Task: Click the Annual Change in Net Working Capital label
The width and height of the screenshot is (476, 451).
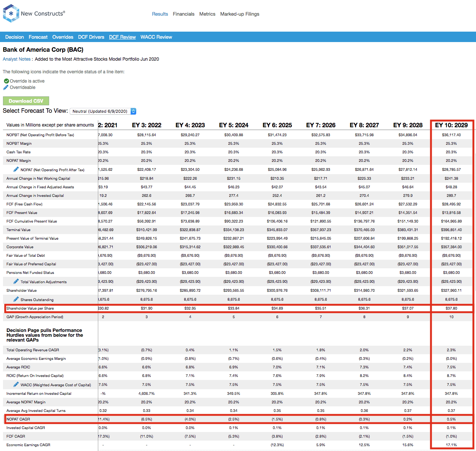Action: pos(38,179)
